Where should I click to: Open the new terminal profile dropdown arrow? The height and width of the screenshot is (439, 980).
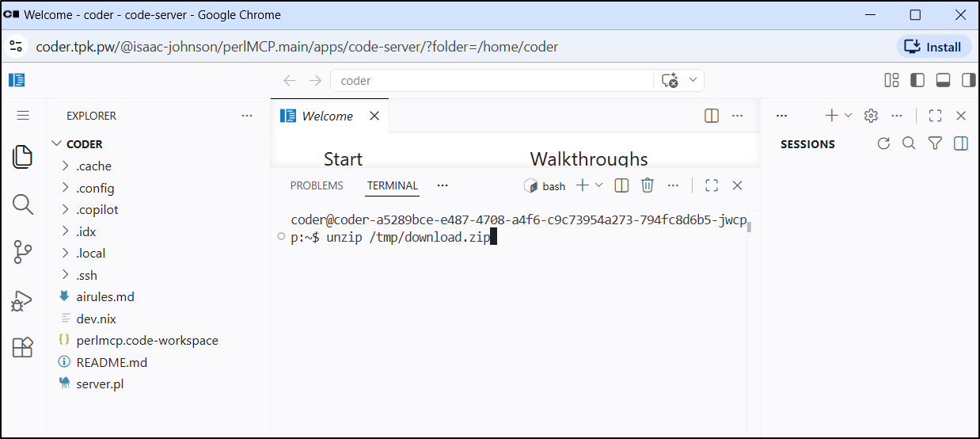point(598,185)
